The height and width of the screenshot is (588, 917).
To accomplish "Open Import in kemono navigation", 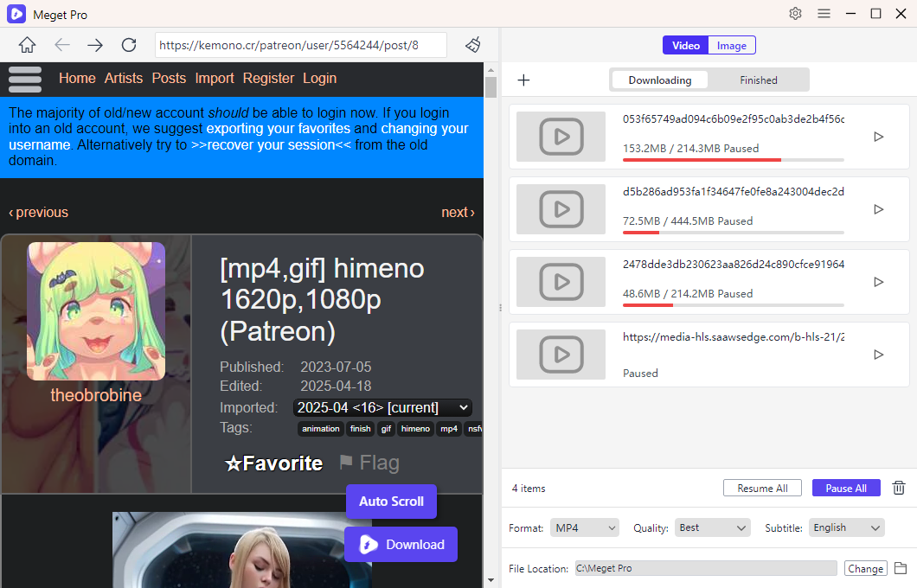I will click(214, 79).
